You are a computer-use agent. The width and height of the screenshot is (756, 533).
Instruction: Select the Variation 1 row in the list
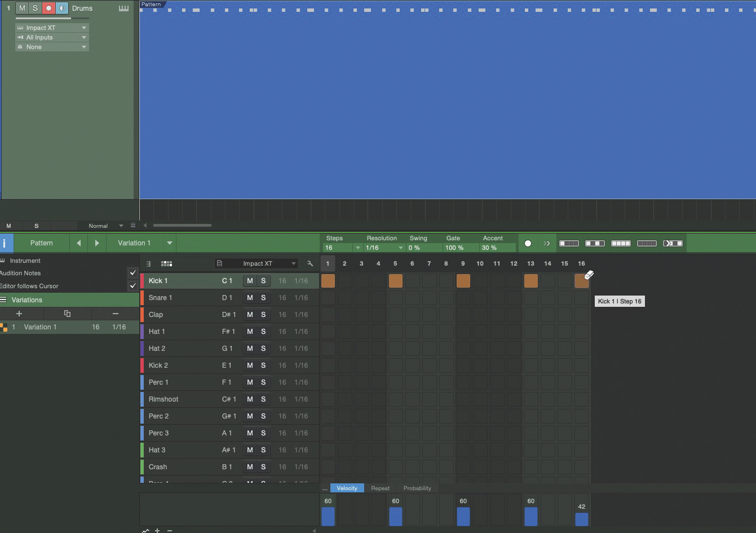pyautogui.click(x=69, y=327)
